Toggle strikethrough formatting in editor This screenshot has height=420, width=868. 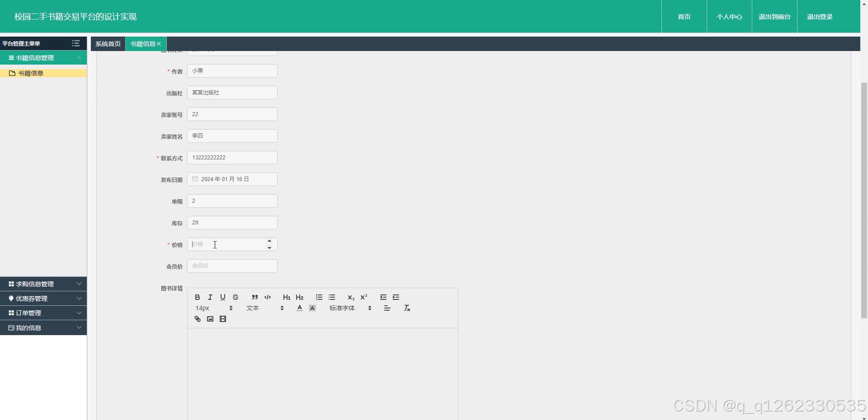tap(235, 297)
